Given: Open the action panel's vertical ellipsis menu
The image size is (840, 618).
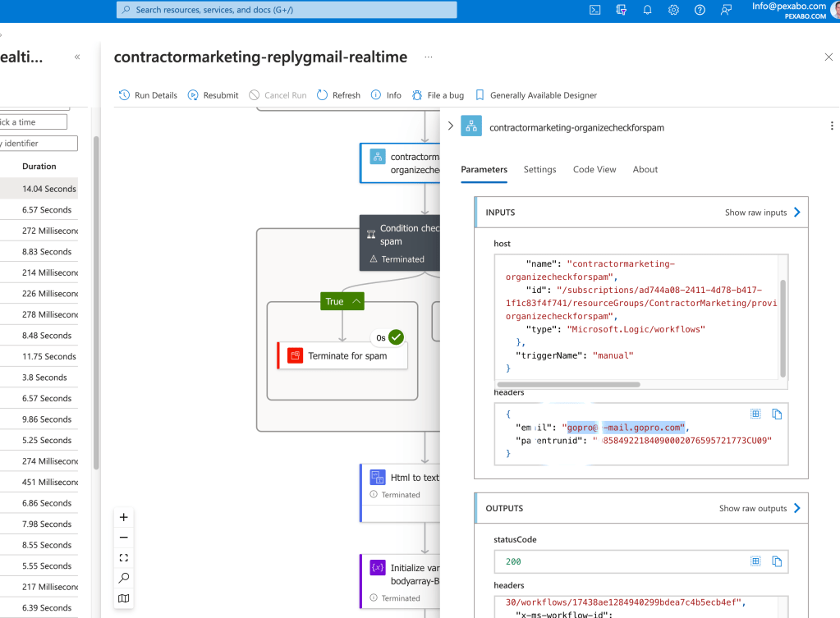Looking at the screenshot, I should [832, 126].
